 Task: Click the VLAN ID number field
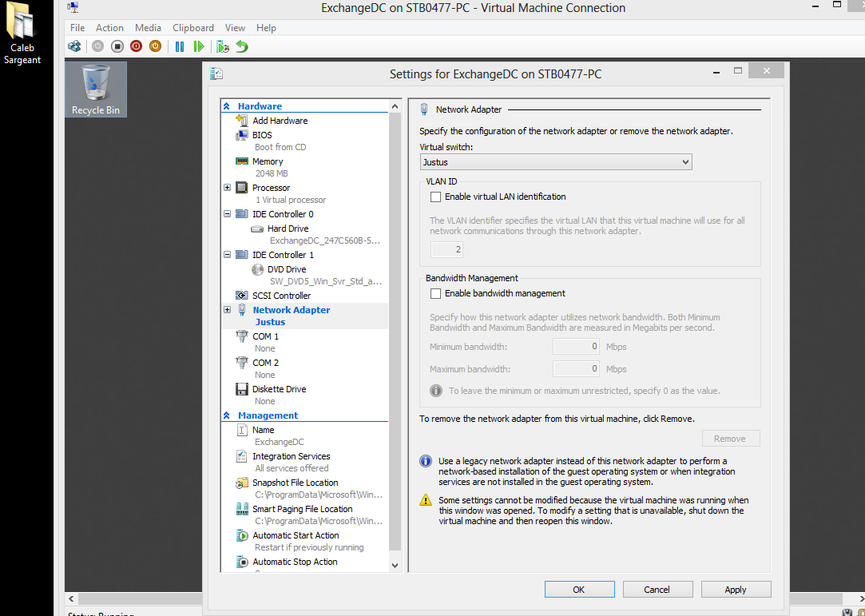click(446, 249)
